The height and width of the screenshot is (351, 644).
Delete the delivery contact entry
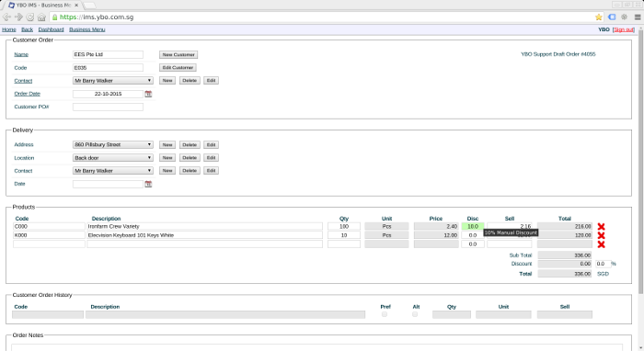point(190,171)
